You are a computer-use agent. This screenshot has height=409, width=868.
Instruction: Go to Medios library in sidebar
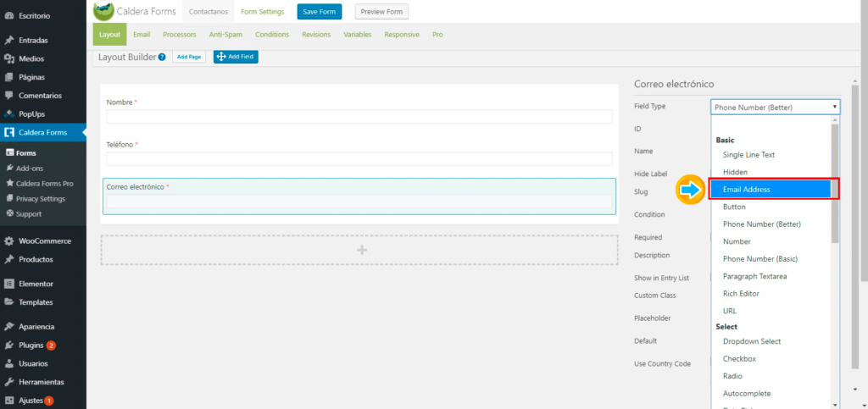click(x=31, y=58)
